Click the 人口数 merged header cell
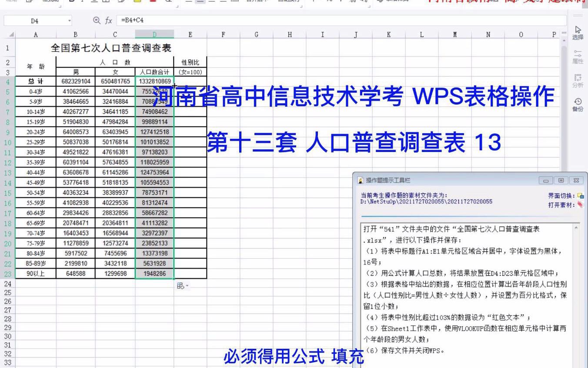This screenshot has width=588, height=368. coord(115,62)
